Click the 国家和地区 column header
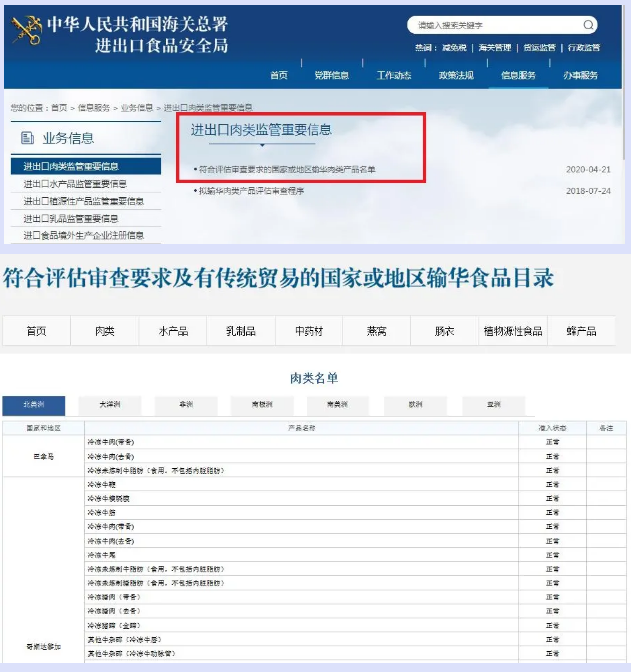Image resolution: width=631 pixels, height=672 pixels. pos(43,428)
